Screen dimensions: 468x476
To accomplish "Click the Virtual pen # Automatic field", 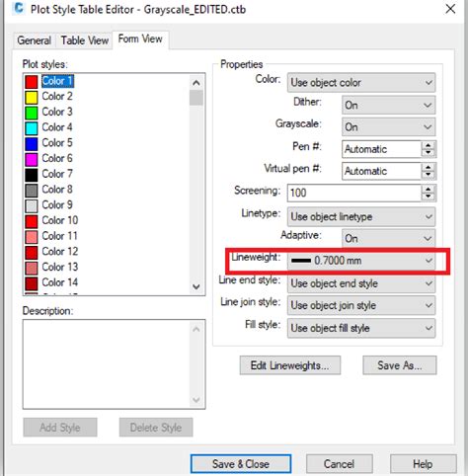I will (x=381, y=171).
